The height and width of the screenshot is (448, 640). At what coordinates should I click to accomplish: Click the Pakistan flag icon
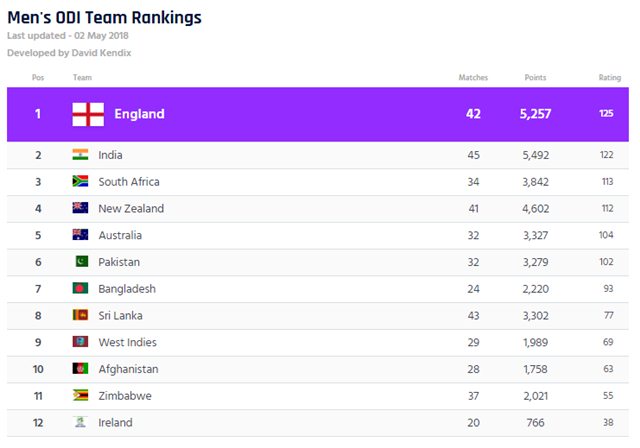tap(82, 262)
